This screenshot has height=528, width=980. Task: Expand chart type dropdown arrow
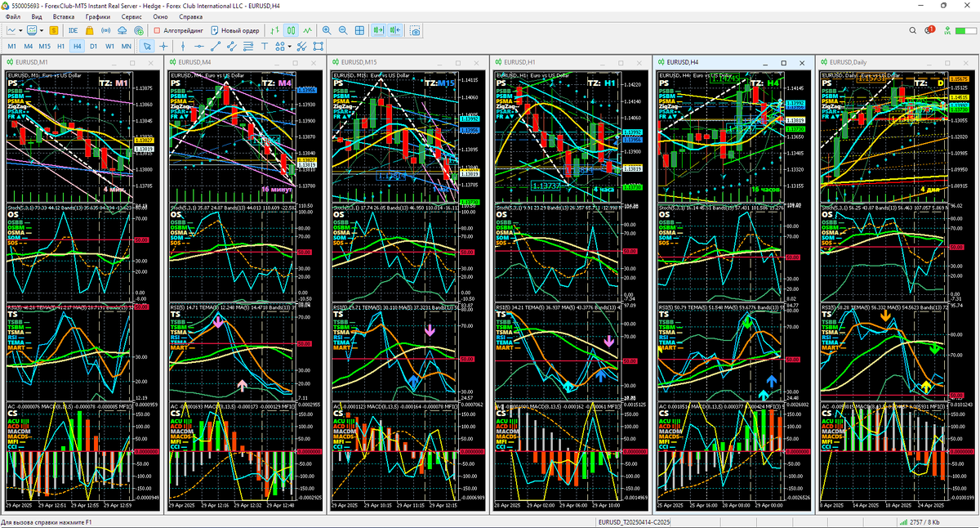tap(20, 30)
